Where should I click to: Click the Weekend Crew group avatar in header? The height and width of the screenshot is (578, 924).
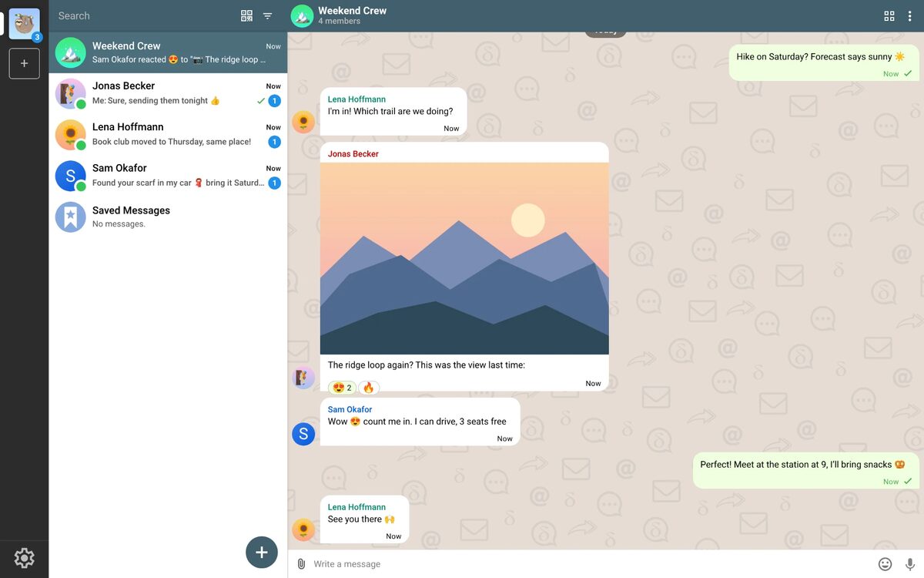tap(302, 15)
